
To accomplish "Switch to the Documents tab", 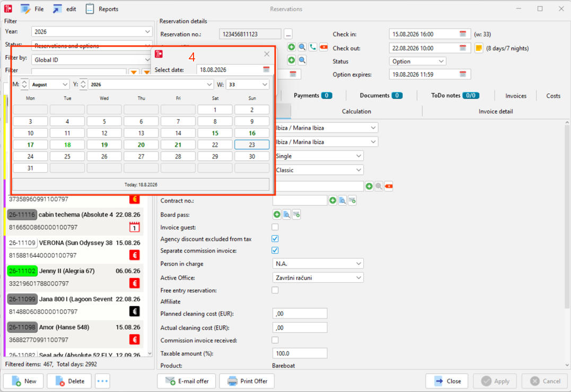I will [381, 95].
